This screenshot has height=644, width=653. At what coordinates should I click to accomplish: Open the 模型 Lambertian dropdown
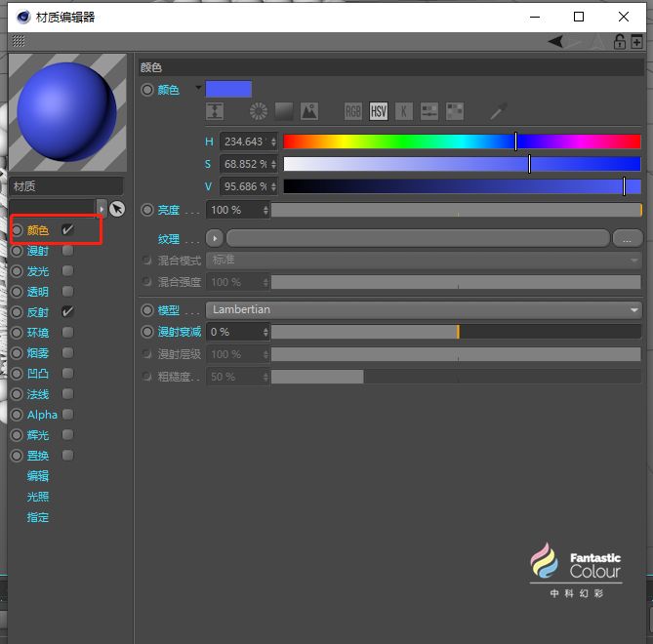click(424, 309)
